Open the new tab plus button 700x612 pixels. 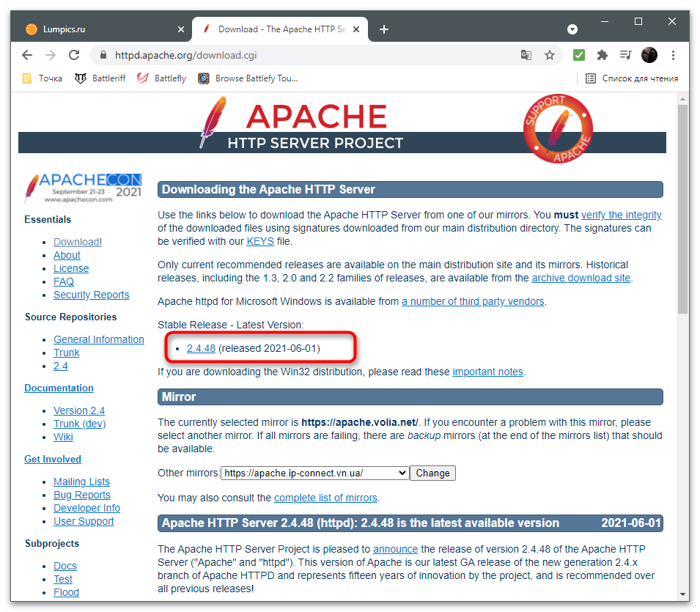pos(384,29)
